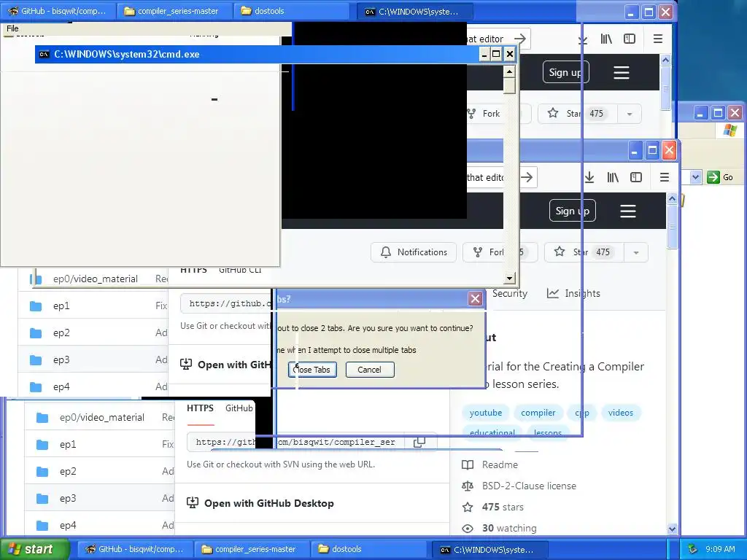Open ep1 folder in lower file list

point(68,445)
